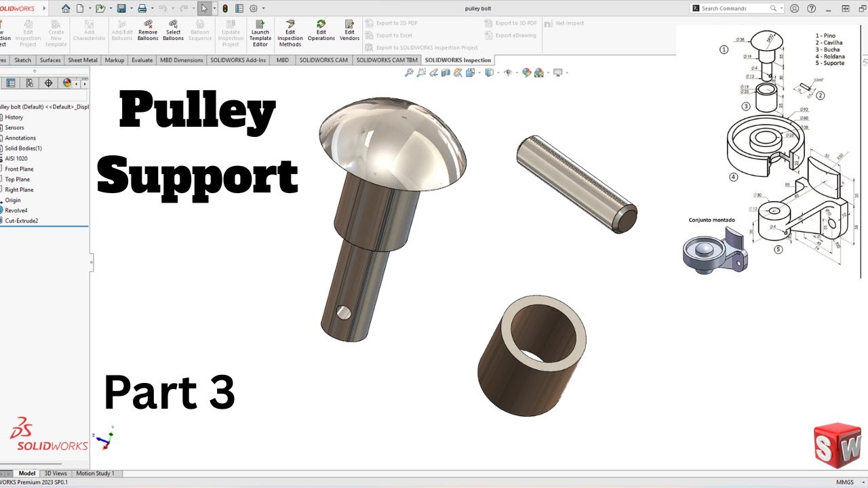The image size is (868, 488).
Task: Open user login account icon
Action: click(x=794, y=8)
